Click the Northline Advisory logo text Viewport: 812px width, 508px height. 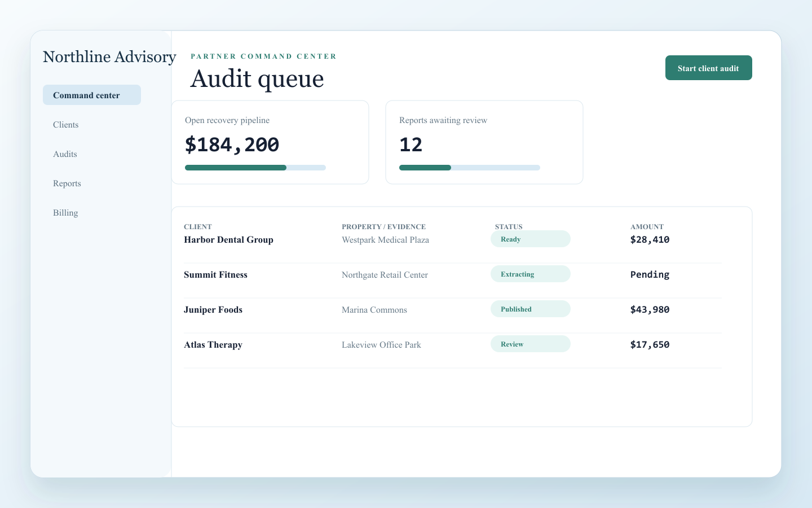tap(109, 56)
